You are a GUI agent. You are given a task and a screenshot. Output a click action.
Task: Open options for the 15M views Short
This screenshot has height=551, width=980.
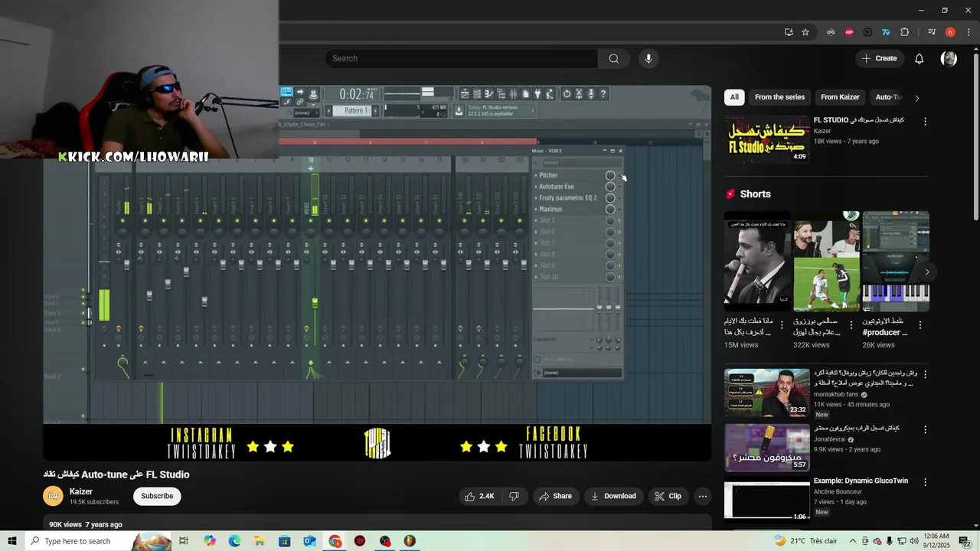782,324
